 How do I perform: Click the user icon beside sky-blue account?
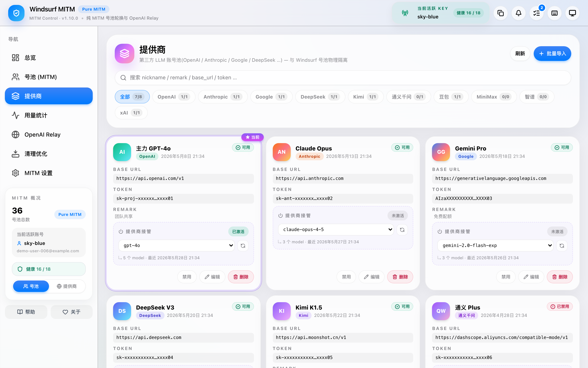pyautogui.click(x=19, y=243)
